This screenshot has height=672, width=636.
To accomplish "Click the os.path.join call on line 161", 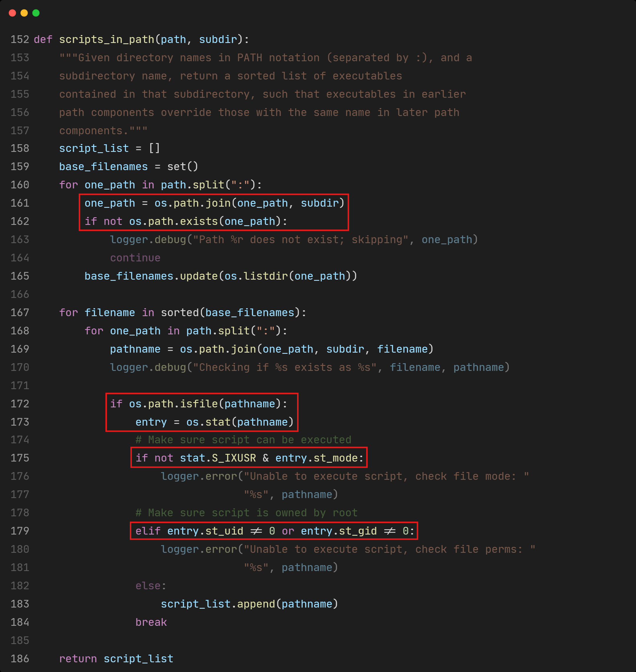I will point(192,203).
